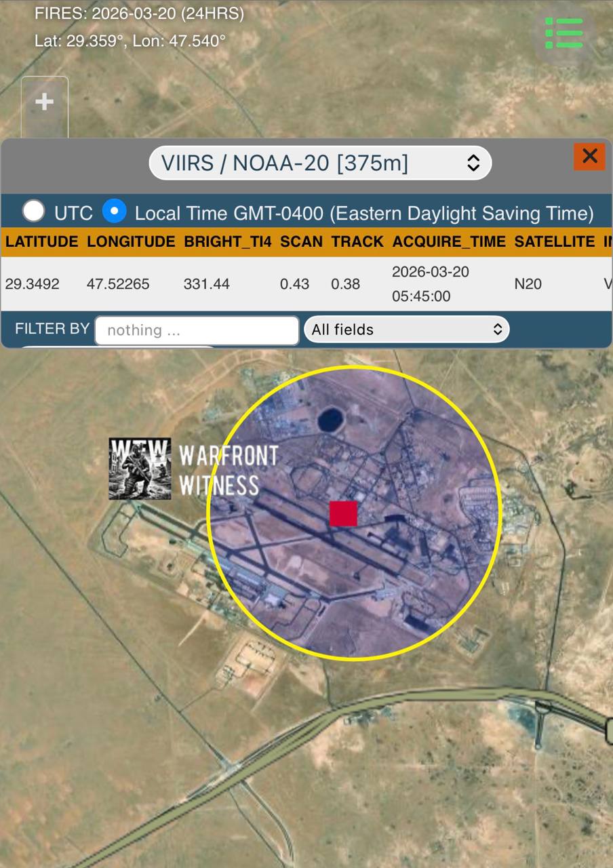This screenshot has width=613, height=868.
Task: Open the green layers list menu icon
Action: tap(564, 33)
